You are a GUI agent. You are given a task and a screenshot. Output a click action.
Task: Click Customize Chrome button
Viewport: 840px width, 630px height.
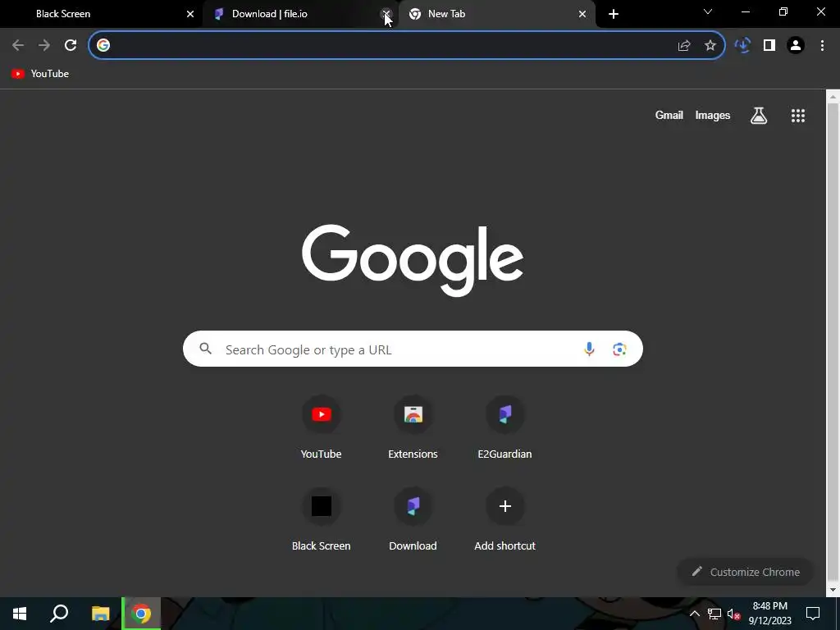(746, 572)
